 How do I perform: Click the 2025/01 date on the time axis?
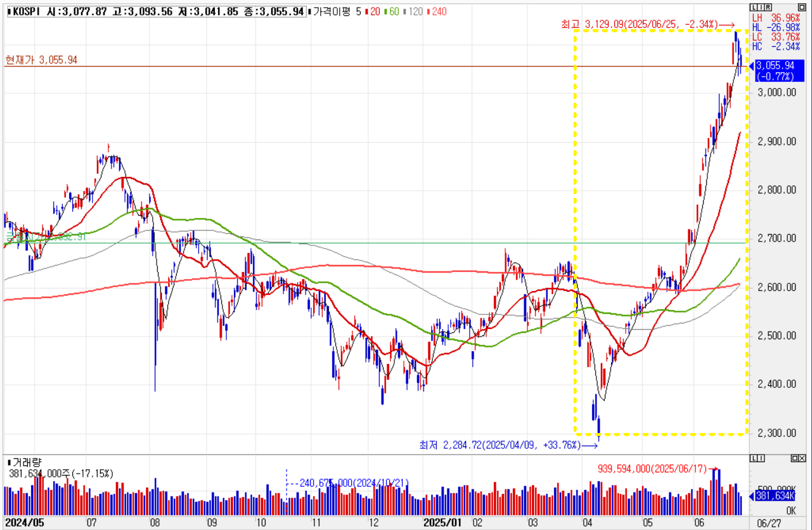pyautogui.click(x=443, y=523)
